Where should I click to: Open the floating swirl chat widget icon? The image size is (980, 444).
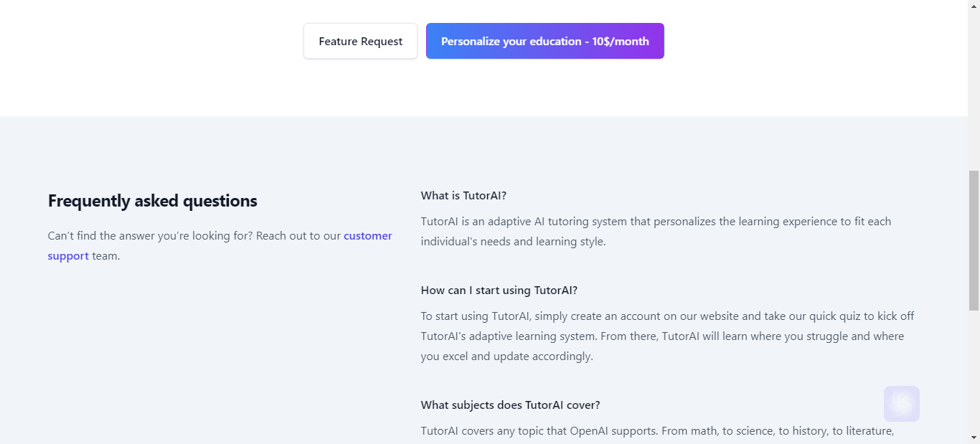pos(901,404)
